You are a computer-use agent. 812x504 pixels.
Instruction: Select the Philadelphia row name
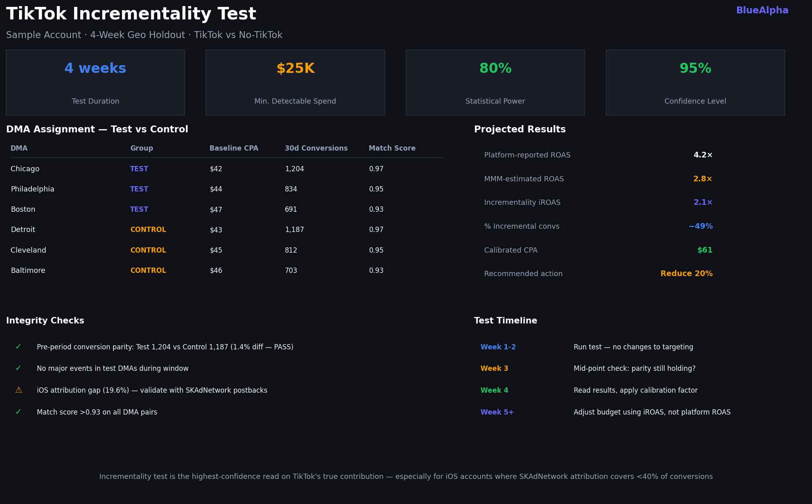[32, 189]
